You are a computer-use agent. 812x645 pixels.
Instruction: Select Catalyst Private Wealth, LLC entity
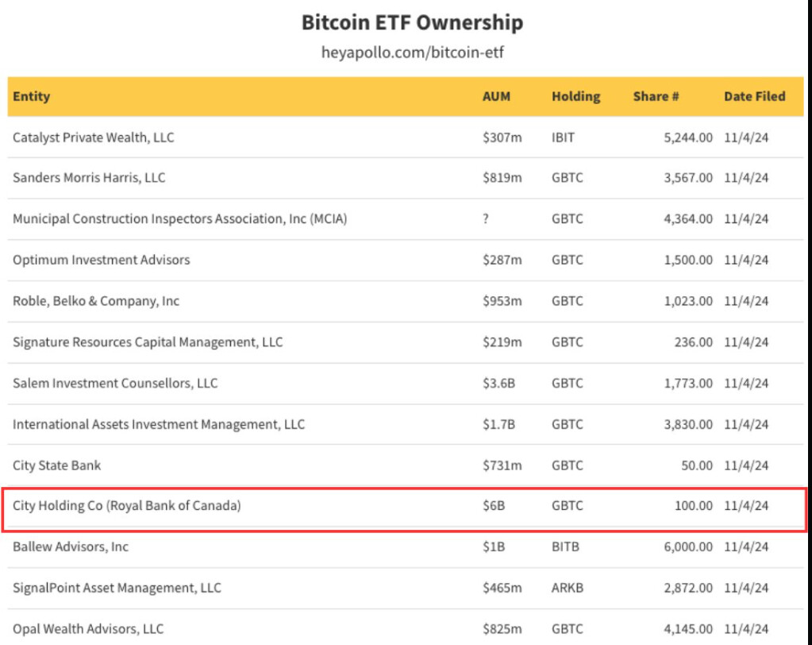pyautogui.click(x=94, y=137)
